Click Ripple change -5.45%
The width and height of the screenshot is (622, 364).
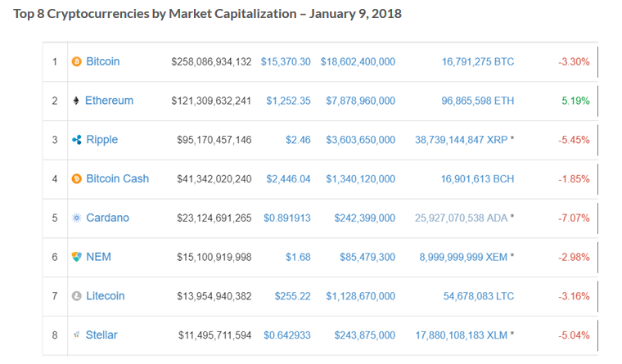pyautogui.click(x=574, y=140)
